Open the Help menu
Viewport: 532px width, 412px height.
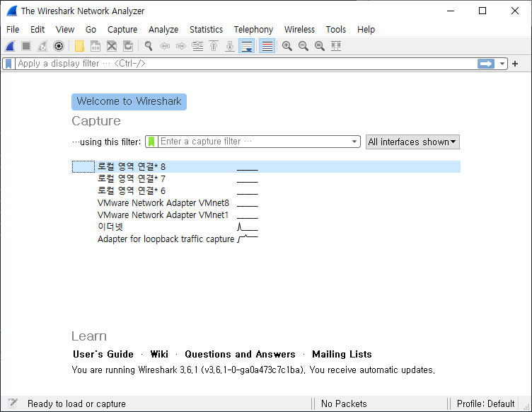pos(366,30)
